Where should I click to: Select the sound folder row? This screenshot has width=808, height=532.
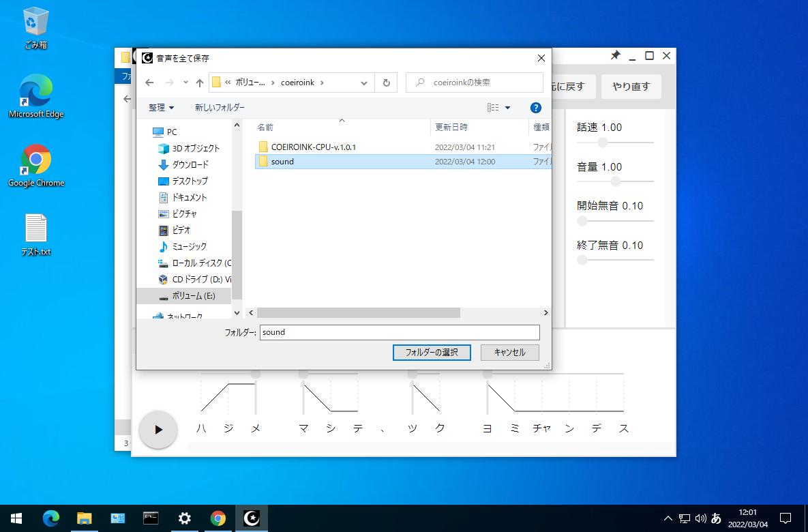[x=403, y=162]
